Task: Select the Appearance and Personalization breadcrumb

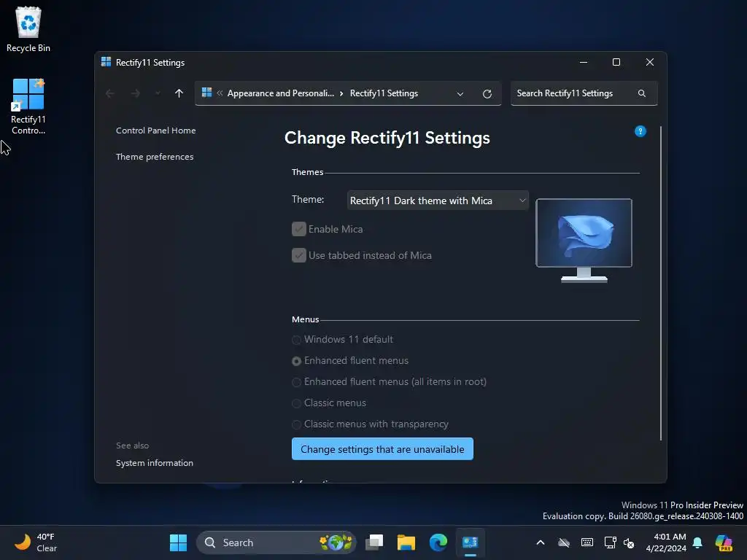Action: point(281,93)
